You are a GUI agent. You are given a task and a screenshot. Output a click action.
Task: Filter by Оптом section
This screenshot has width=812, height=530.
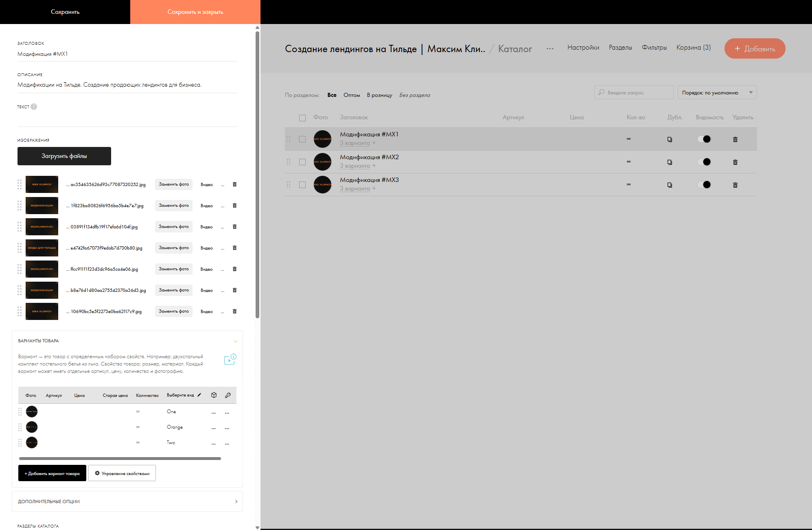[352, 95]
